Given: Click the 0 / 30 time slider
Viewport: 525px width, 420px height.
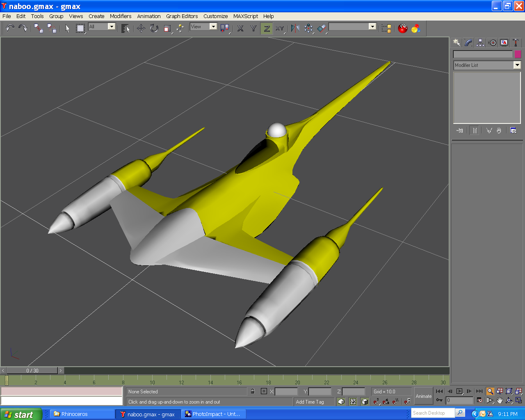Looking at the screenshot, I should point(32,370).
